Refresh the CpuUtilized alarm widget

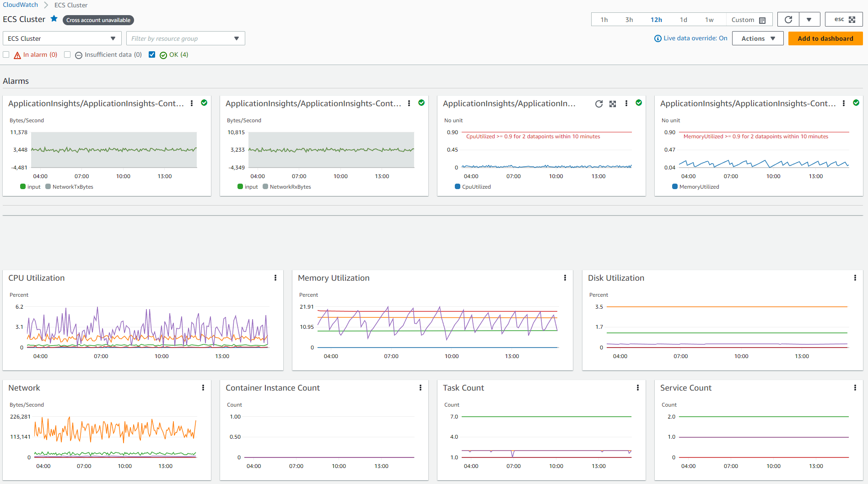pyautogui.click(x=599, y=104)
